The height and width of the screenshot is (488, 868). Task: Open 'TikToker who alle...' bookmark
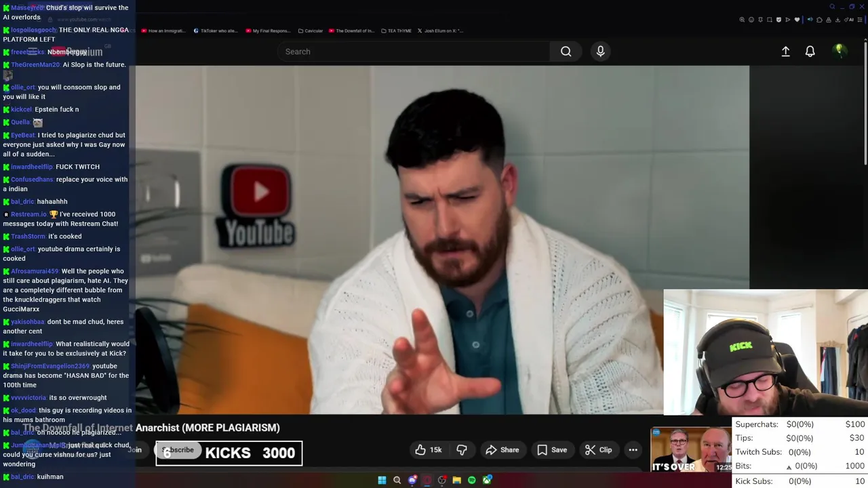[x=216, y=30]
